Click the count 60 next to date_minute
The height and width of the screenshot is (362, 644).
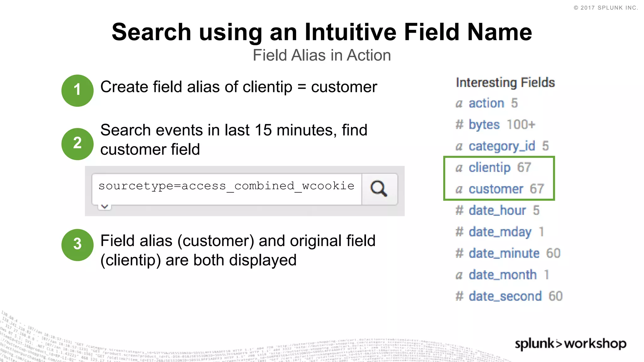(553, 253)
